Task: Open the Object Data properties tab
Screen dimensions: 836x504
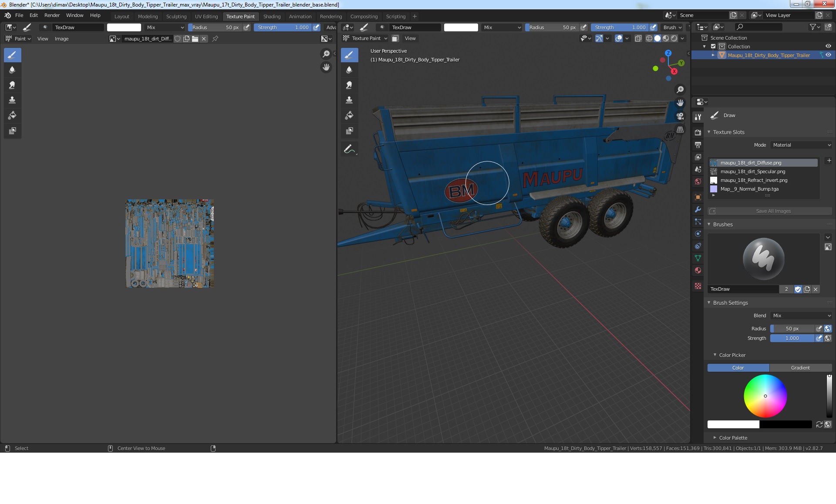Action: point(698,258)
